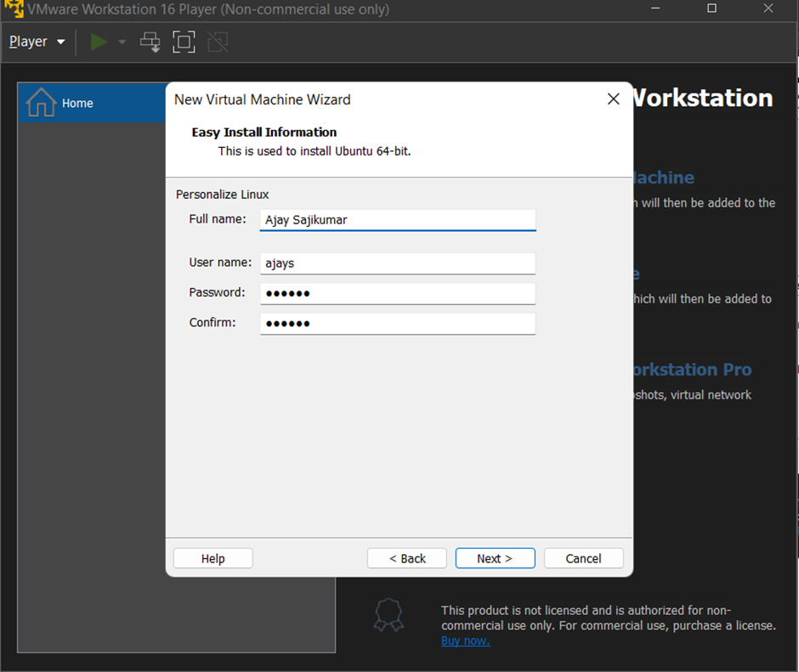This screenshot has width=799, height=672.
Task: Click the Home house icon
Action: coord(41,103)
